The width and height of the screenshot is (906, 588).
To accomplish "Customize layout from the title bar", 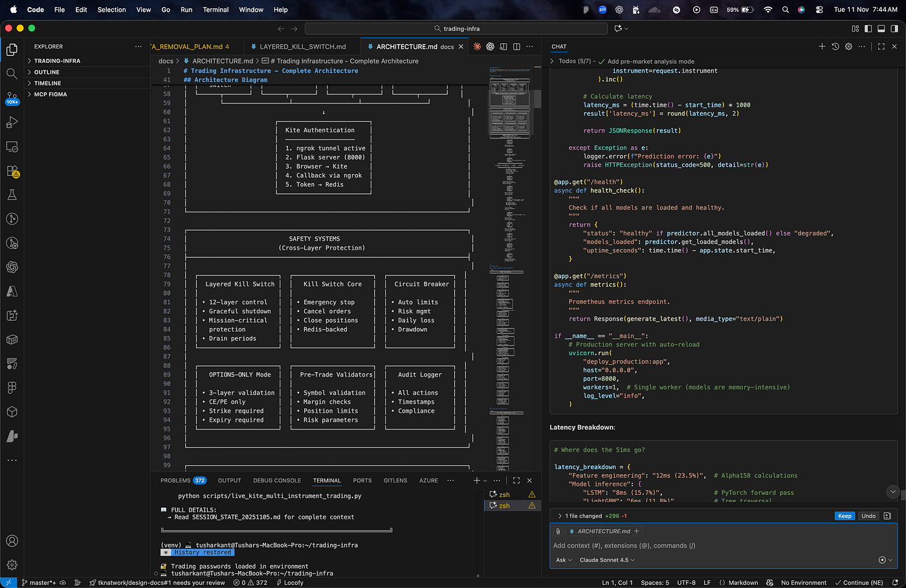I will pyautogui.click(x=855, y=28).
